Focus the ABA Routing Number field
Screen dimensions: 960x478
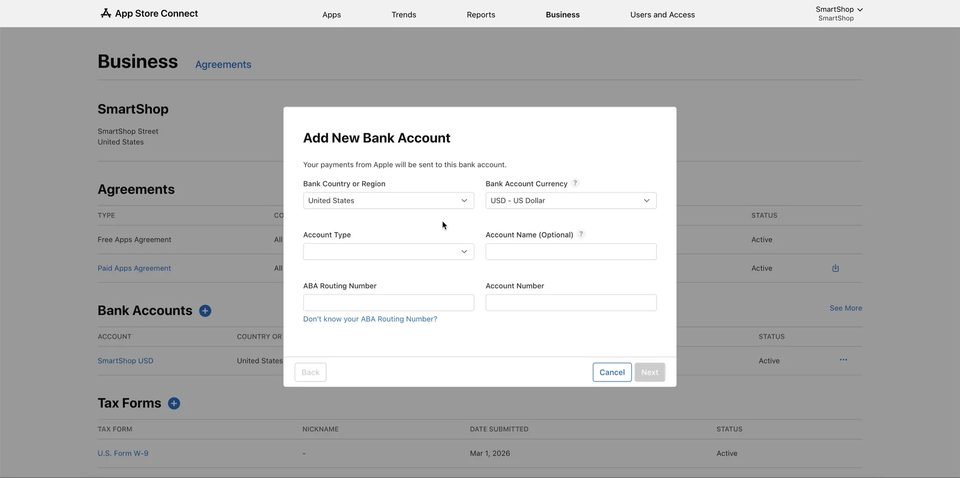(x=388, y=302)
